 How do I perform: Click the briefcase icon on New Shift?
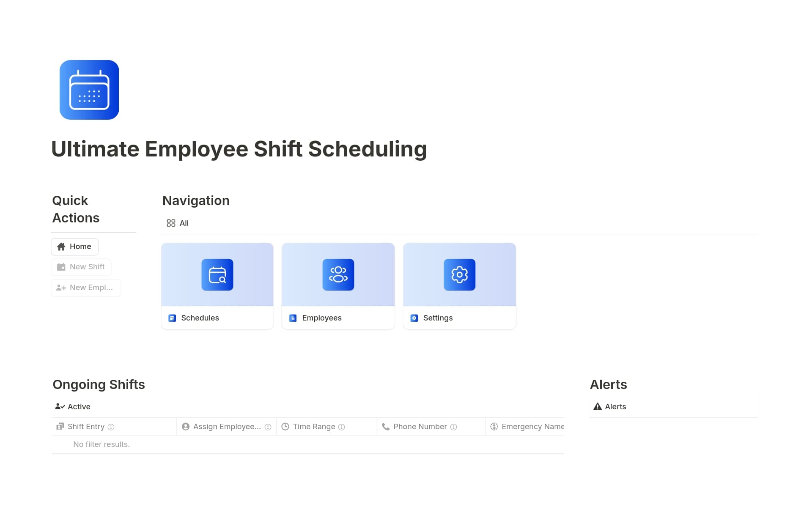pyautogui.click(x=61, y=267)
